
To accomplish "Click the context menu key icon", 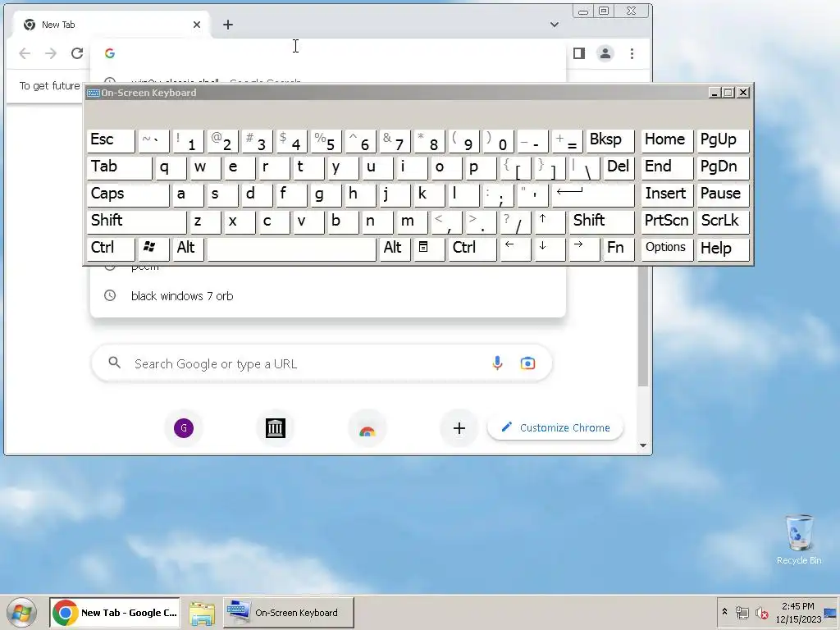I will click(x=428, y=249).
